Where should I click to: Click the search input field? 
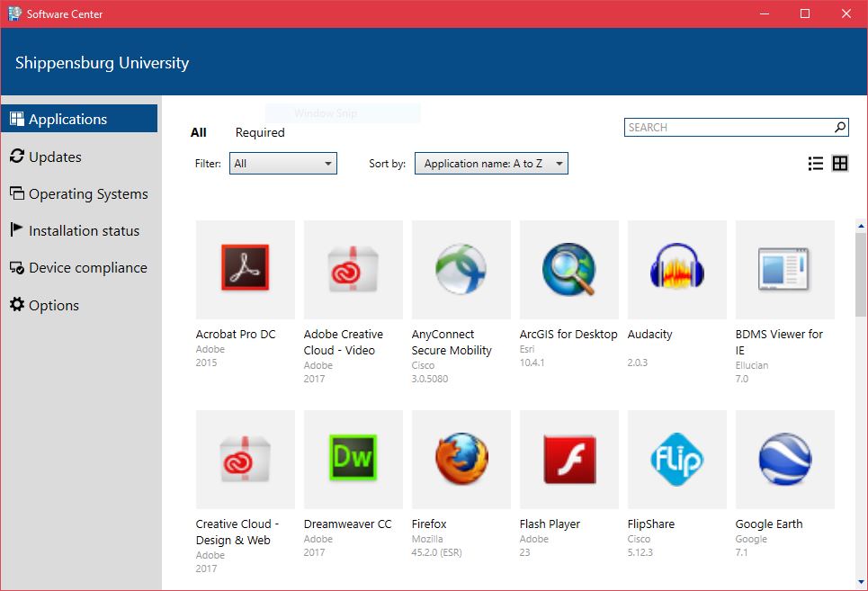coord(729,128)
